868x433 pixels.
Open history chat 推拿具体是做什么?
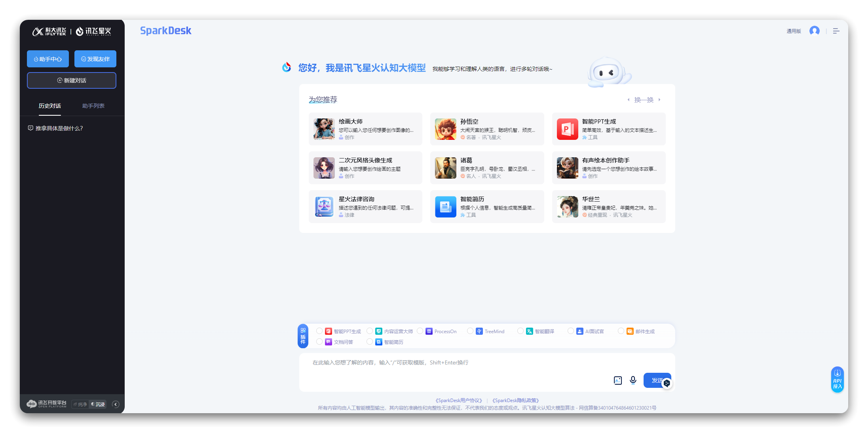pos(55,128)
